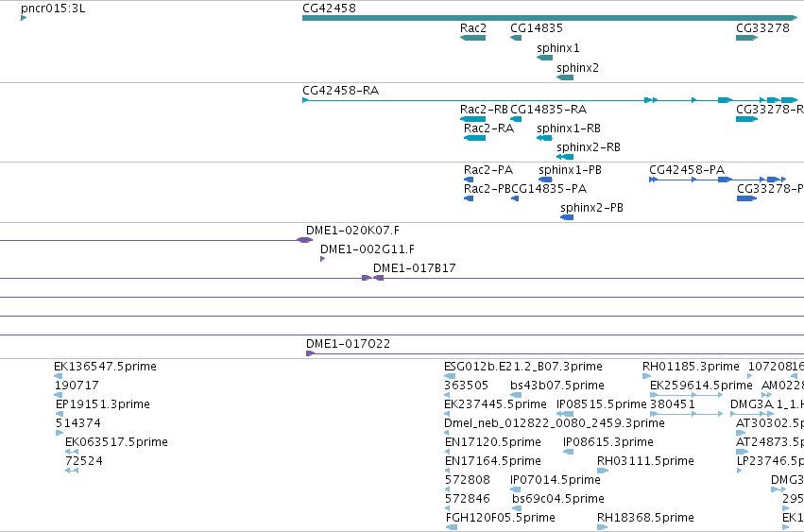This screenshot has width=804, height=532.
Task: Select the IP07014.5prime EST
Action: (515, 489)
